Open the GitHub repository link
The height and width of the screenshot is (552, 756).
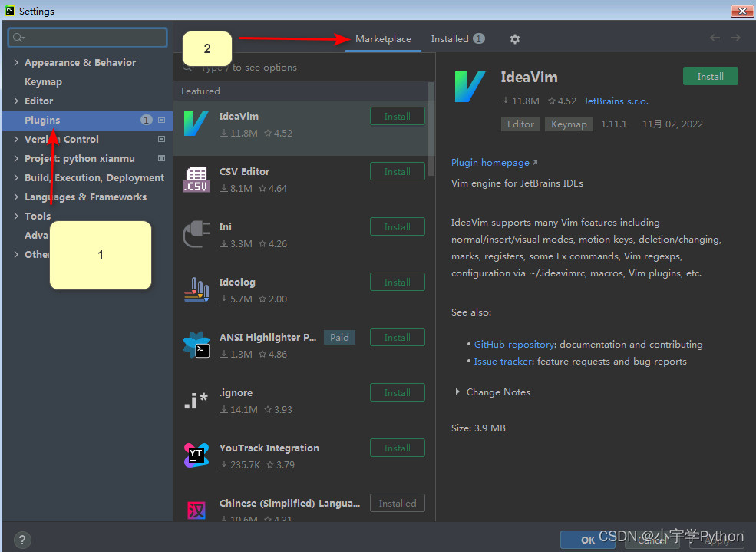click(x=513, y=344)
